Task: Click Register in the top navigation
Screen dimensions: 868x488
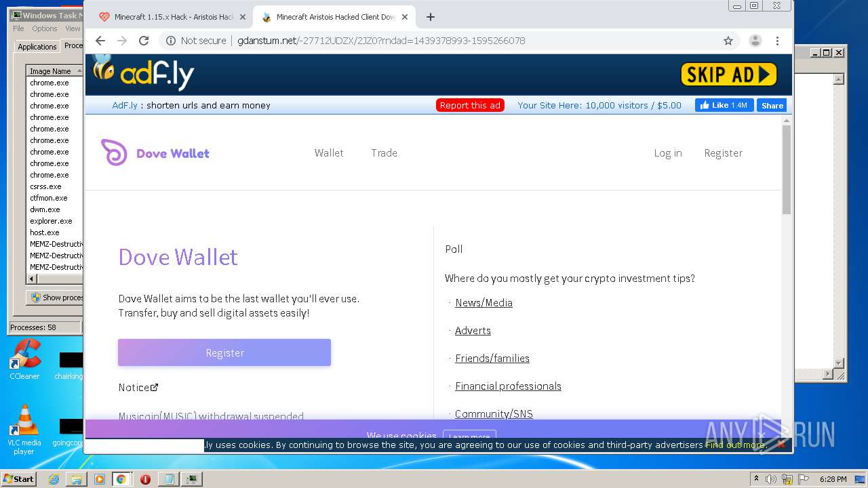Action: click(723, 153)
